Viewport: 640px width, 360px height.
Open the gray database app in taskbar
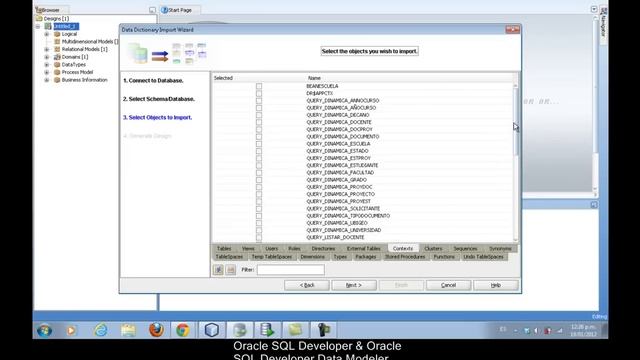240,330
